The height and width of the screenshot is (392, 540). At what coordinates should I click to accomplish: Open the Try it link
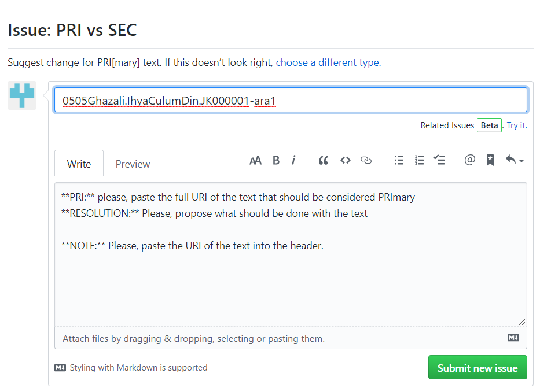(x=516, y=125)
